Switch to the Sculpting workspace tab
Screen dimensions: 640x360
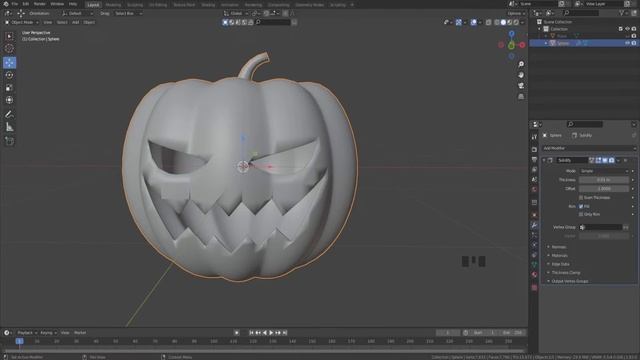point(135,5)
